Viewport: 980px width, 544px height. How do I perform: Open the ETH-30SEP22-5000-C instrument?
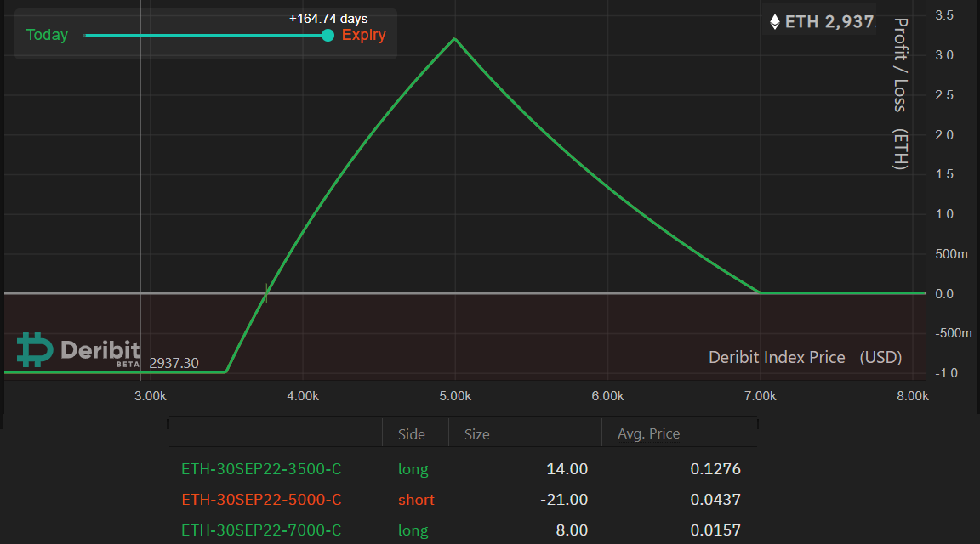(x=261, y=500)
